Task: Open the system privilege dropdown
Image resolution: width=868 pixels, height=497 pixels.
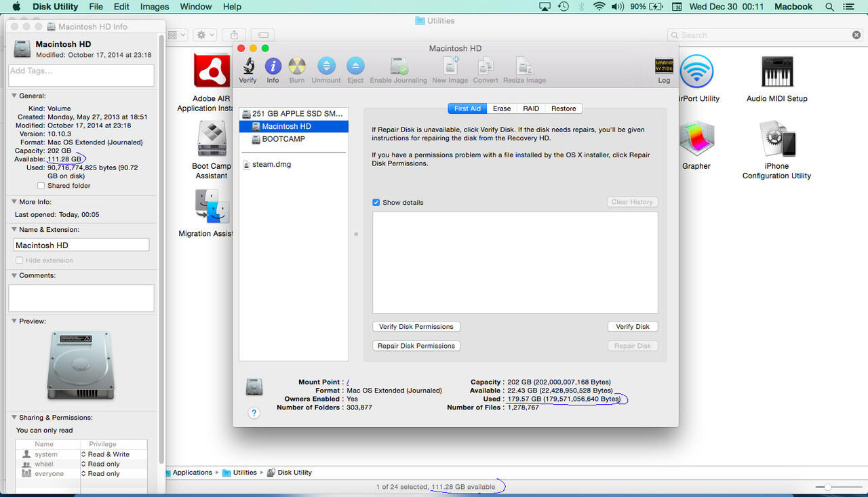Action: pyautogui.click(x=106, y=454)
